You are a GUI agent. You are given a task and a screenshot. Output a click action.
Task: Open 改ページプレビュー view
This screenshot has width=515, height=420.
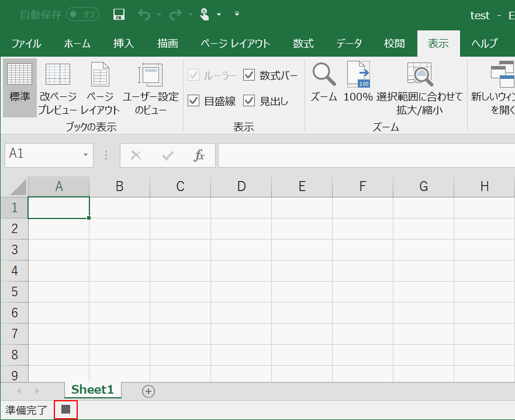tap(58, 88)
